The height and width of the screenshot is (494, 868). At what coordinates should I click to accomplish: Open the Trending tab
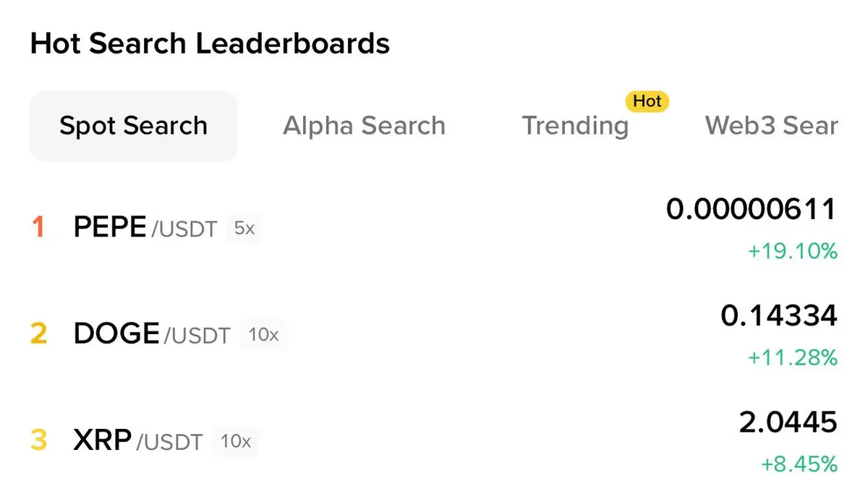point(575,126)
